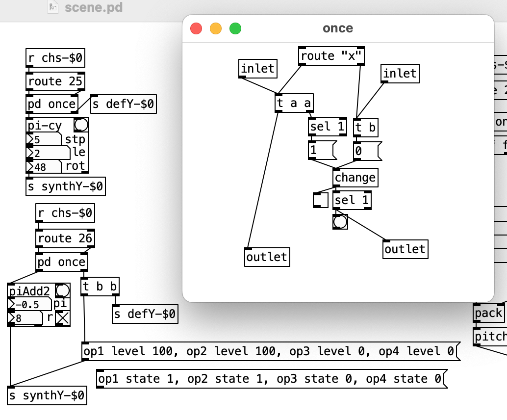Select the top r chs-$0 object
The image size is (507, 420).
coord(55,58)
